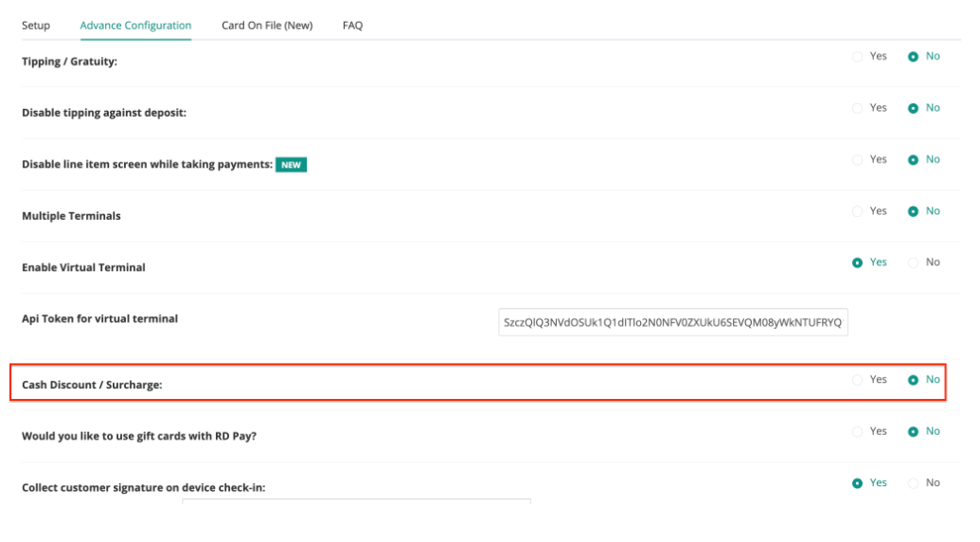The width and height of the screenshot is (980, 542).
Task: Select Yes for Tipping / Gratuity
Action: tap(858, 57)
